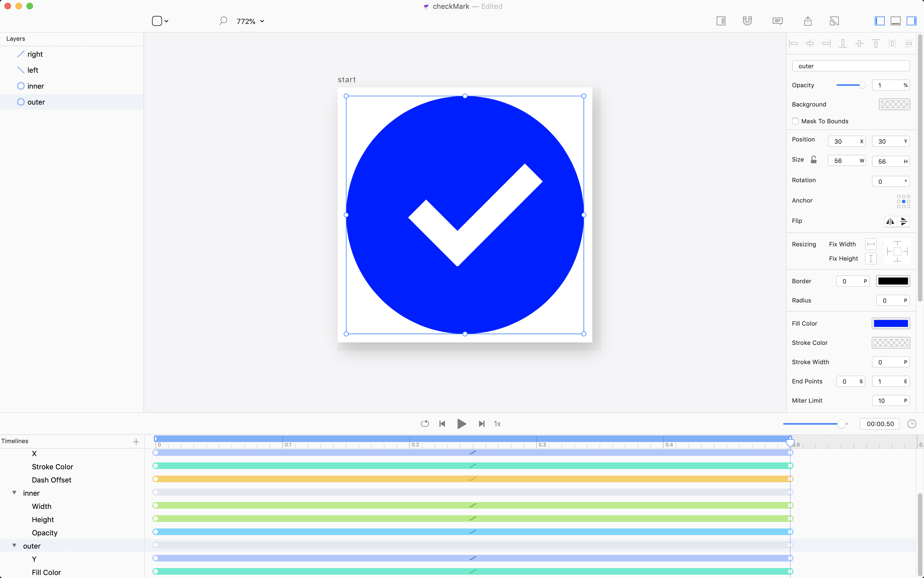The width and height of the screenshot is (924, 578).
Task: Toggle the size aspect ratio lock
Action: tap(814, 159)
